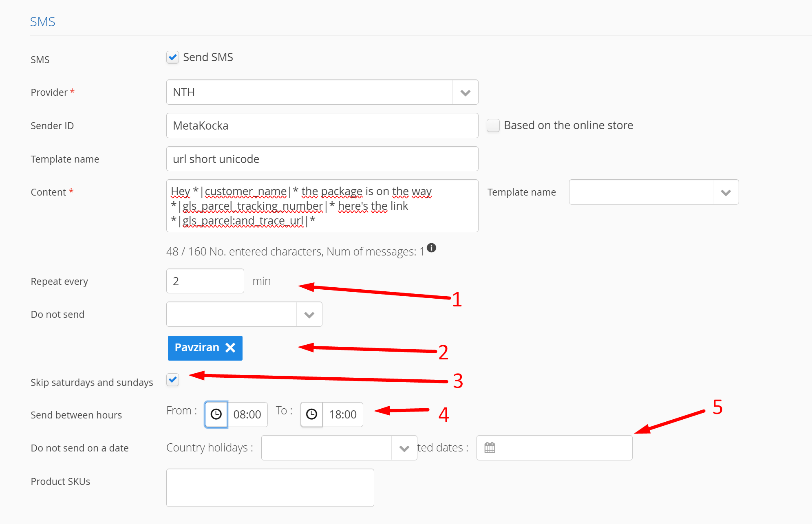The height and width of the screenshot is (524, 812).
Task: Click the 18:00 To time field
Action: coord(342,414)
